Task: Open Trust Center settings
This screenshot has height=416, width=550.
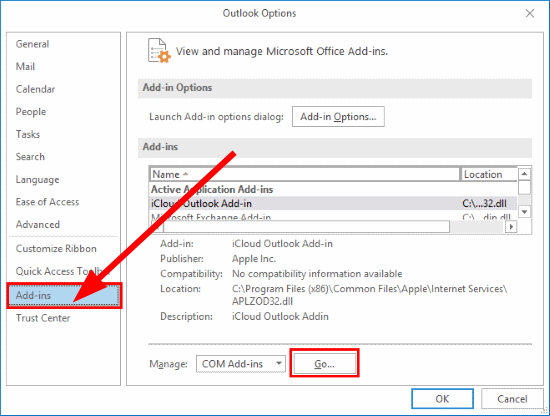Action: 43,318
